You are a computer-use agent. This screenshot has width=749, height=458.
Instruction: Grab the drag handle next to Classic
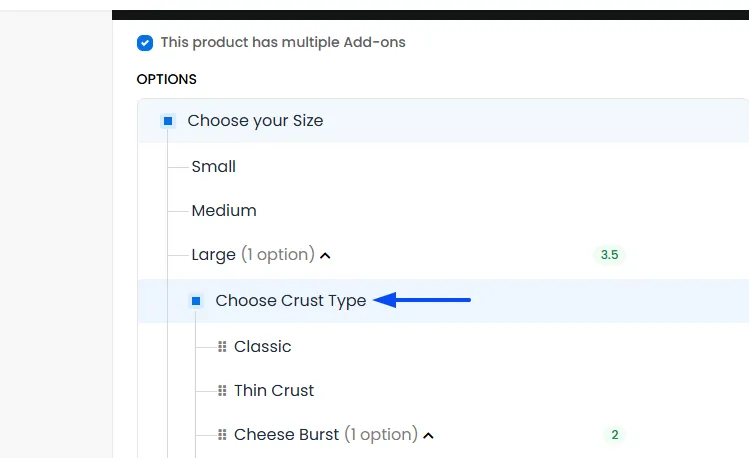[222, 347]
